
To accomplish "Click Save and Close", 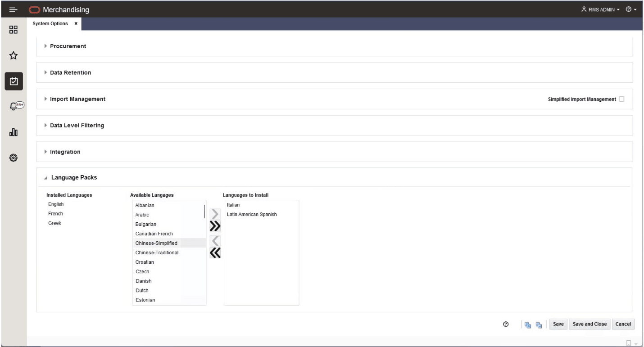I will pos(590,324).
